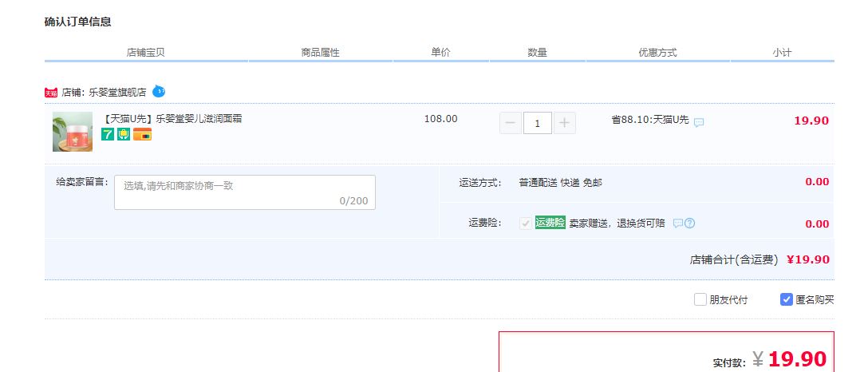Viewport: 868px width, 372px height.
Task: Click the Tmall logo beside the store name
Action: (x=51, y=93)
